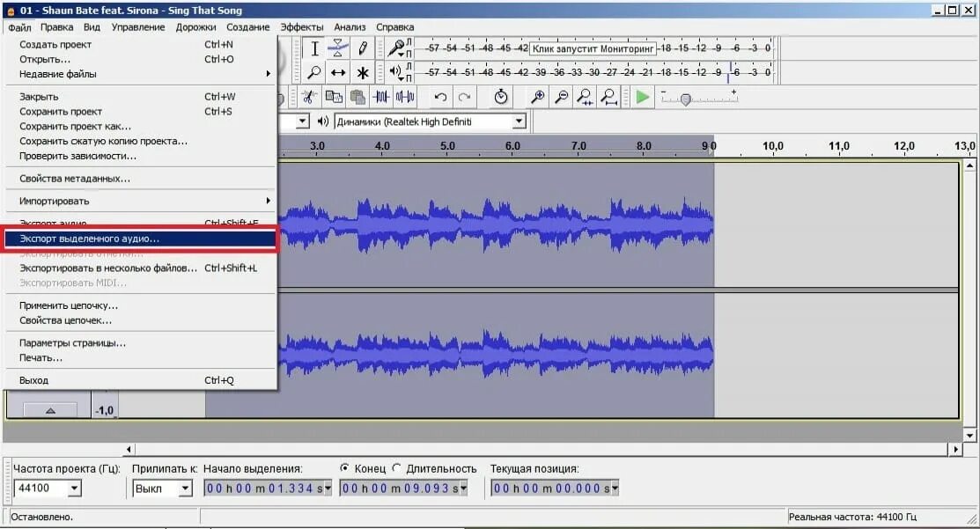Open the Эффекты menu
This screenshot has height=529, width=980.
point(303,26)
